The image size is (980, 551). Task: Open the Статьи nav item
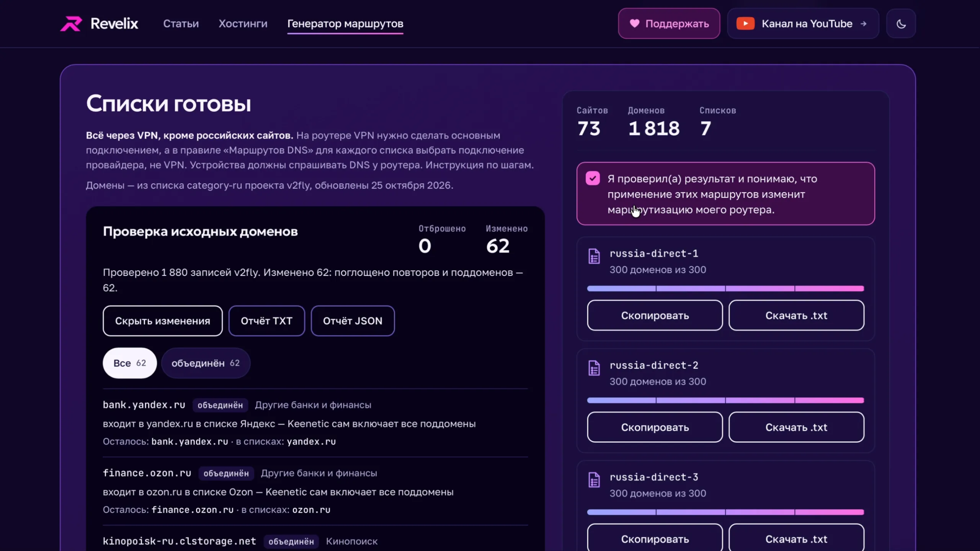point(181,24)
